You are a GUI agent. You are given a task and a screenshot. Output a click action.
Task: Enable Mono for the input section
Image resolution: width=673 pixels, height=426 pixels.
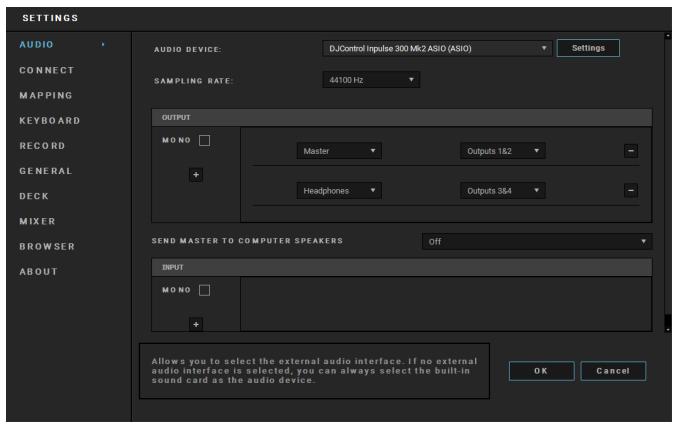[x=204, y=290]
